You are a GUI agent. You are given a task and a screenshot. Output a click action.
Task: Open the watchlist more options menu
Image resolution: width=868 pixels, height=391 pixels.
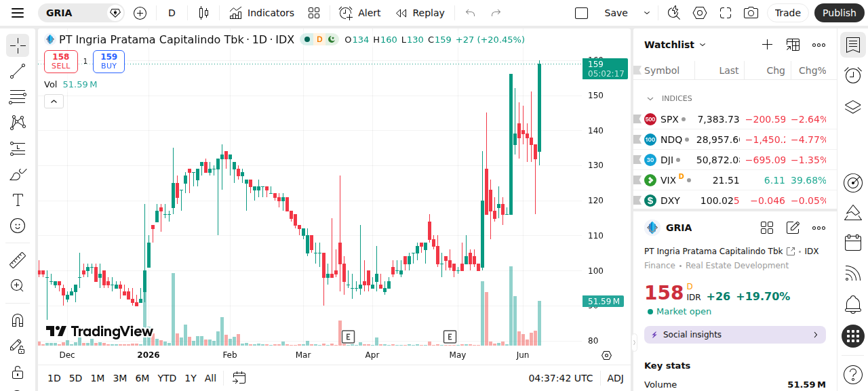[x=818, y=45]
